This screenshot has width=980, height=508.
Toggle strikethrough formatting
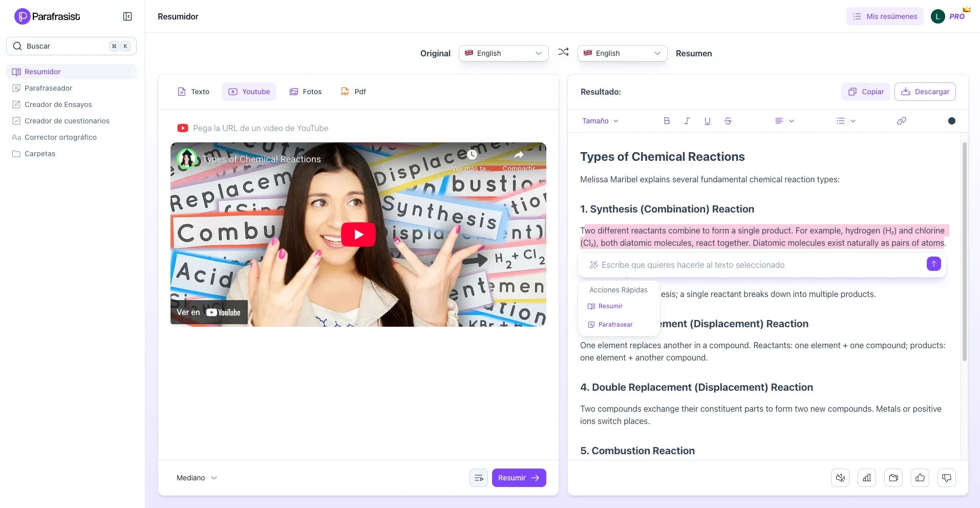pyautogui.click(x=728, y=121)
